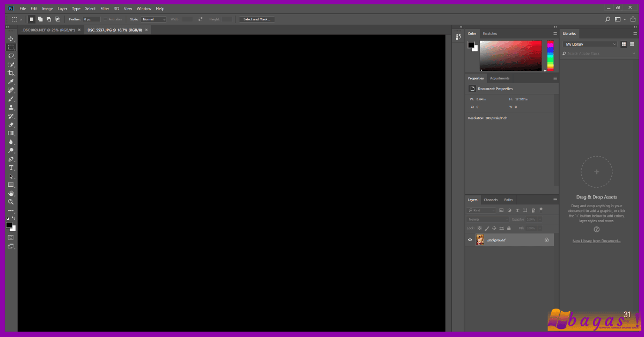Select the Lasso tool

(x=11, y=56)
